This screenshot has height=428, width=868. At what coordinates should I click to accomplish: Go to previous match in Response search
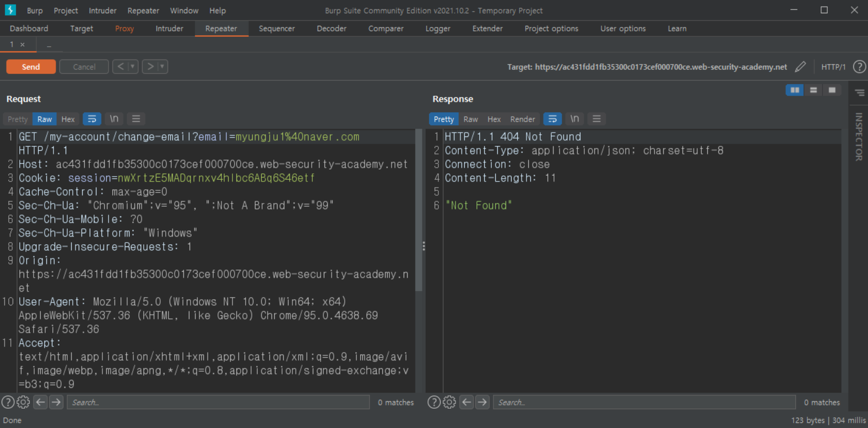click(x=466, y=402)
